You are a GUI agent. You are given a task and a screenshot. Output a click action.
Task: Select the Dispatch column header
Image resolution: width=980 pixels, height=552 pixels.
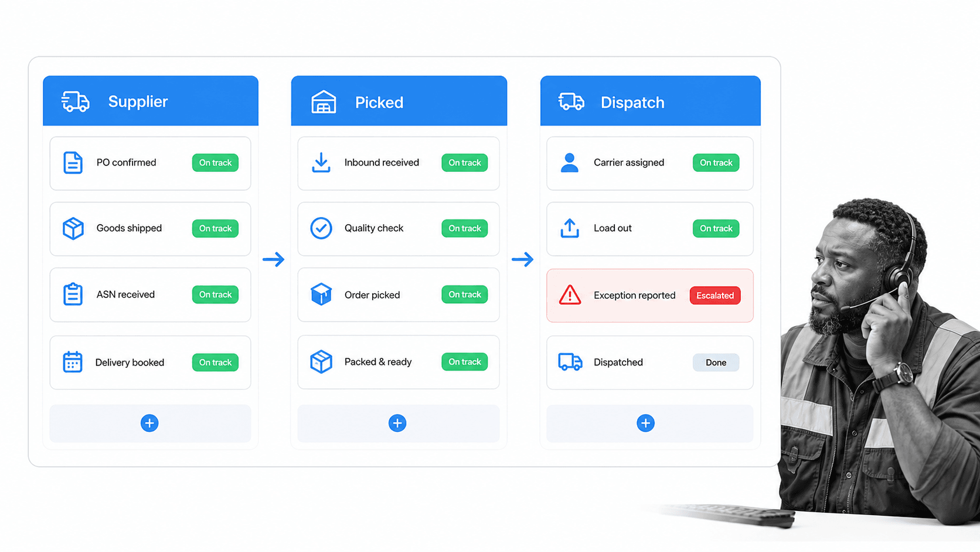pos(651,100)
